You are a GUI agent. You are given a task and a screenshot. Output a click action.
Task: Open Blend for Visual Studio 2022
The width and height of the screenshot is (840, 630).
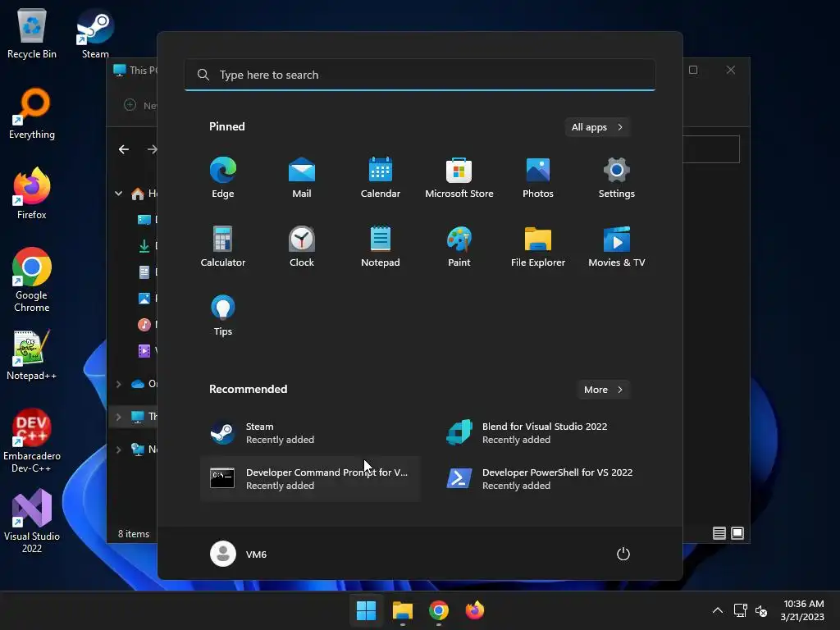pyautogui.click(x=546, y=433)
